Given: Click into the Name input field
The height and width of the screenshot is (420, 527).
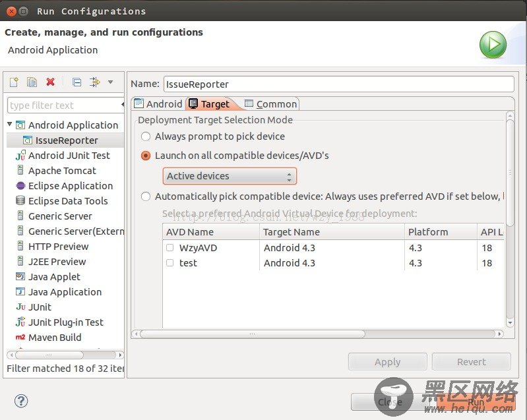Looking at the screenshot, I should pos(339,84).
